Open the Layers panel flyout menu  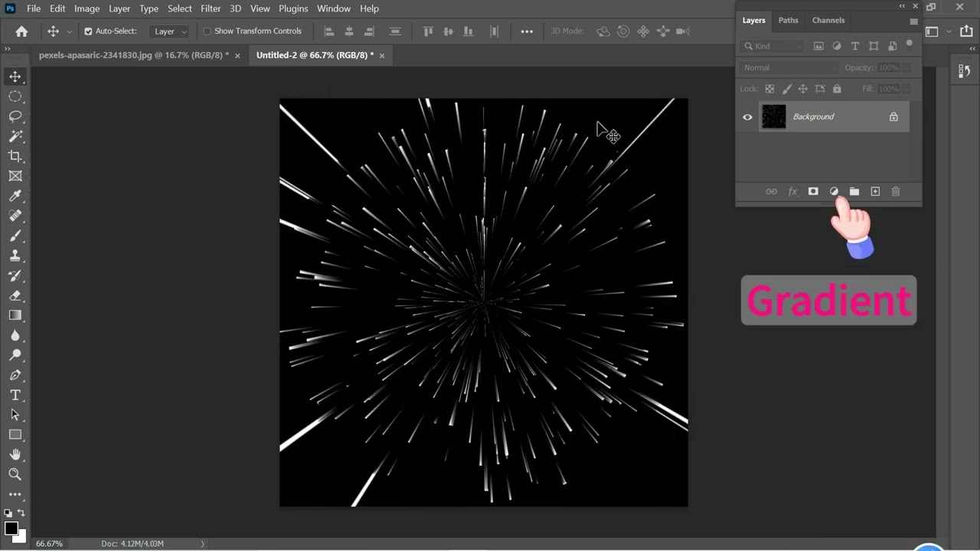tap(913, 21)
